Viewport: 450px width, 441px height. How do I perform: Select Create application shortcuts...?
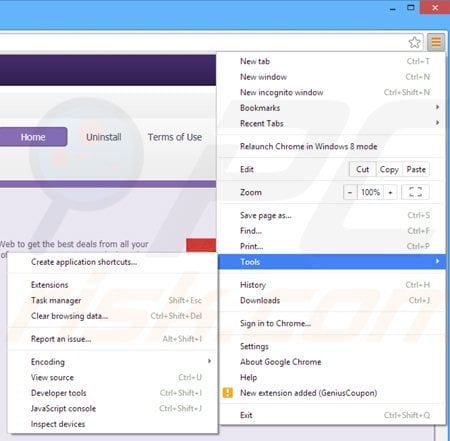pos(113,262)
